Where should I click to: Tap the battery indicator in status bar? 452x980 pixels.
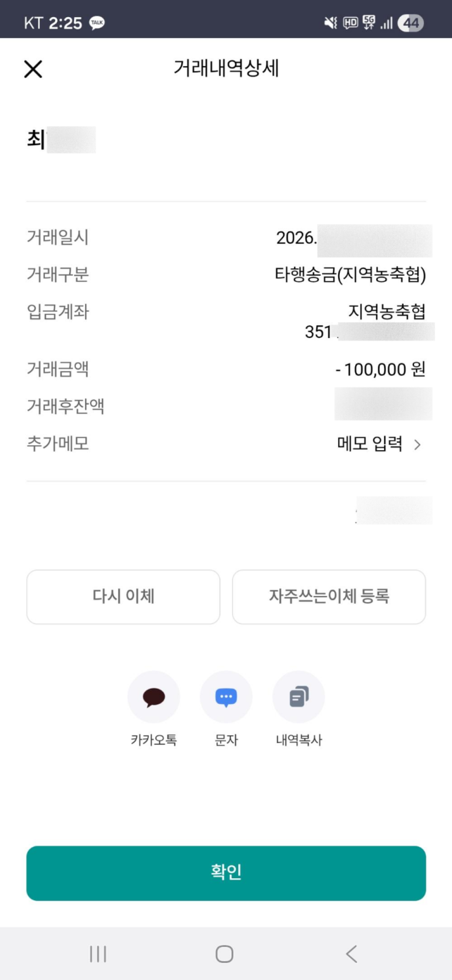point(410,23)
